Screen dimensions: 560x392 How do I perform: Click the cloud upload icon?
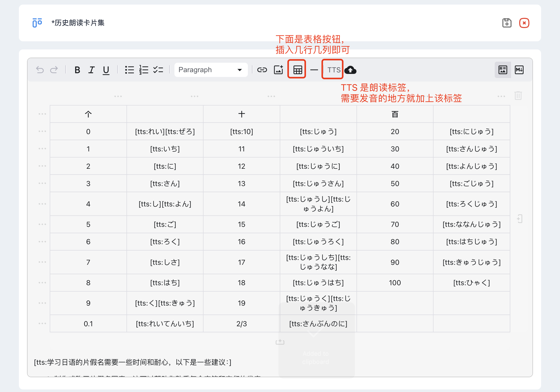point(350,70)
